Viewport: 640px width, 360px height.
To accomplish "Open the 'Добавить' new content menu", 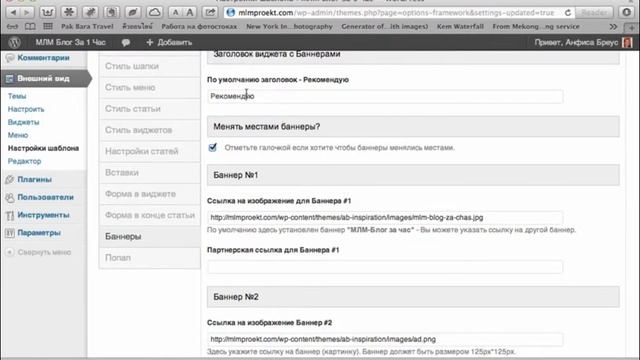I will (169, 42).
